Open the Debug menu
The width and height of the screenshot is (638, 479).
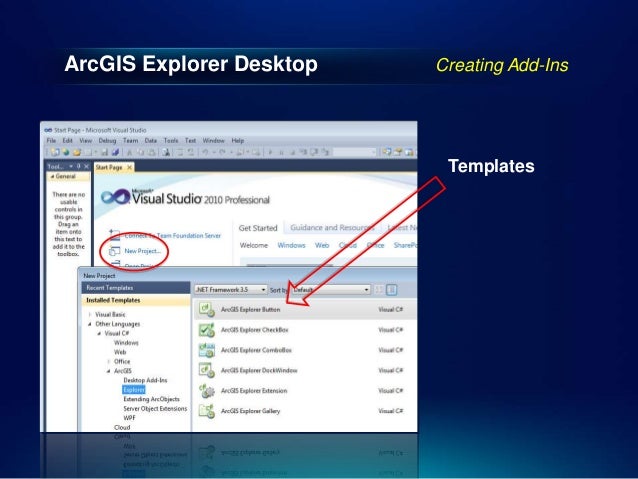click(x=107, y=140)
